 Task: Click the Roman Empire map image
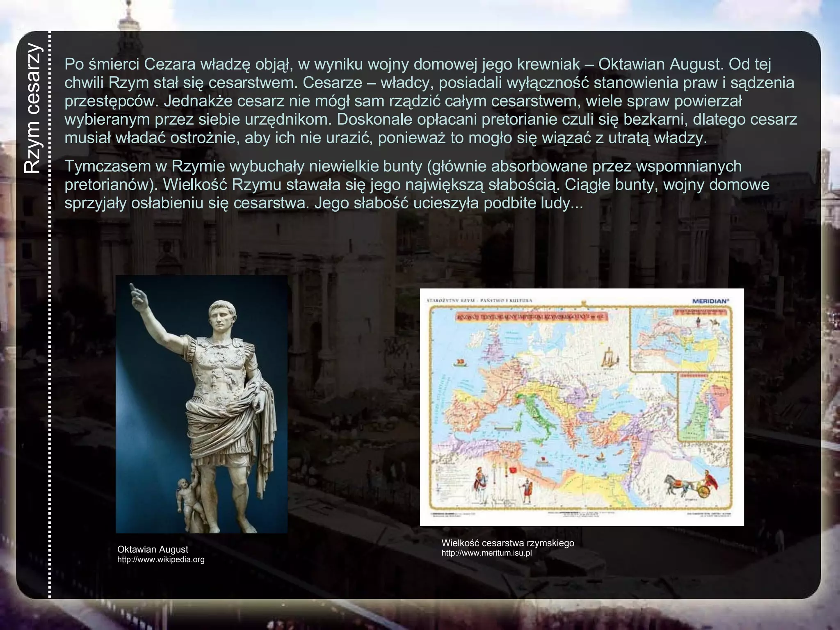582,407
